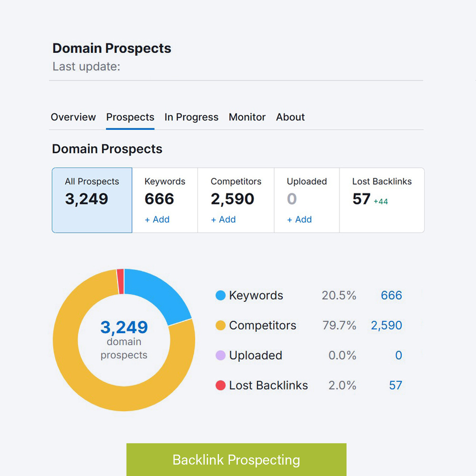
Task: Open the Monitor tab
Action: click(x=247, y=117)
